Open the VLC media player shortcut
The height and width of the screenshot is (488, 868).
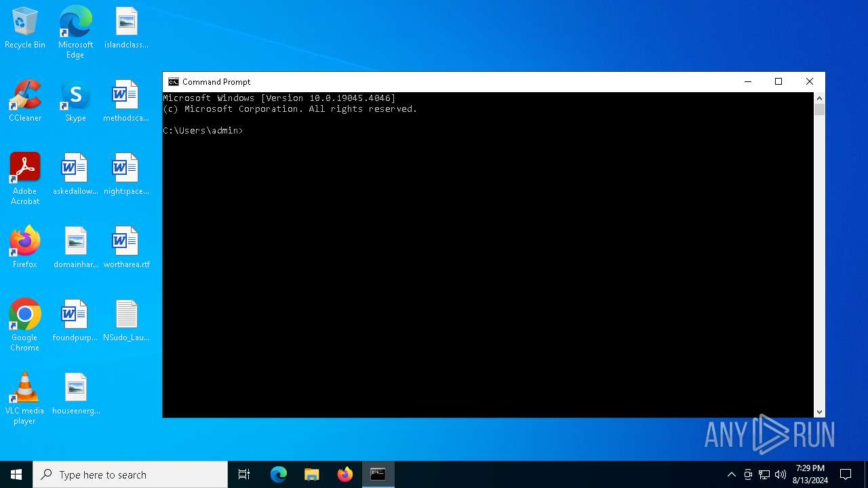(x=25, y=399)
